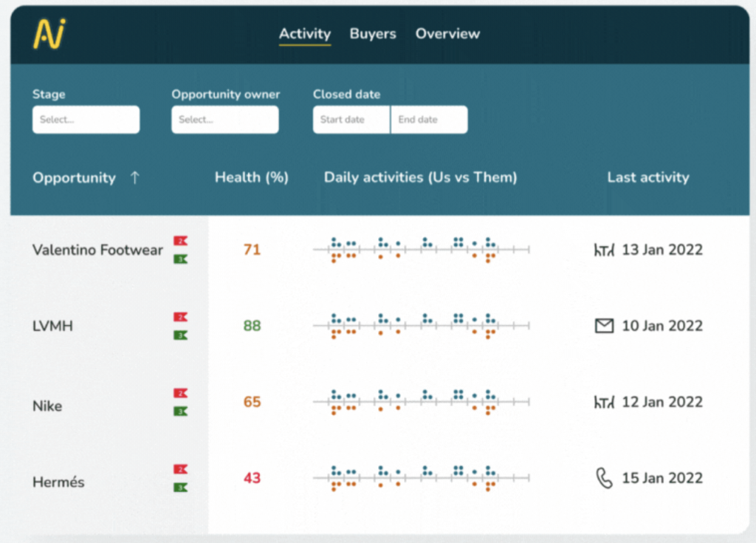This screenshot has height=543, width=756.
Task: Open the Valentino Footwear opportunity
Action: coord(97,250)
